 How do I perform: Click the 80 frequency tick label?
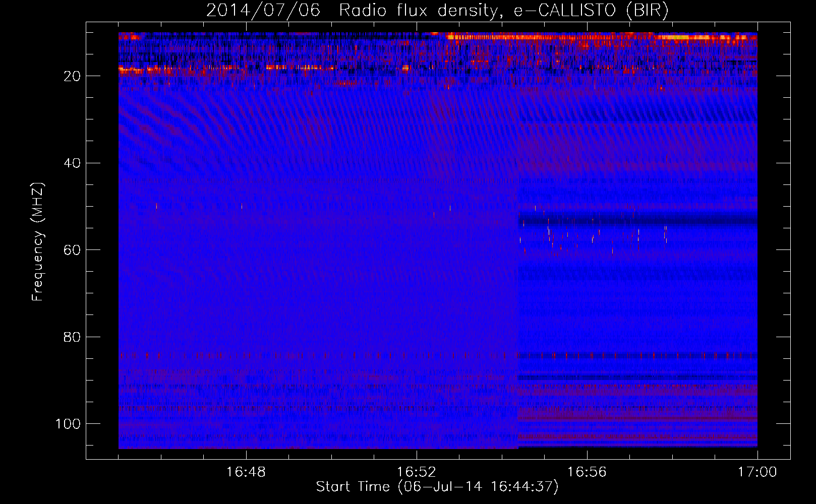(72, 337)
